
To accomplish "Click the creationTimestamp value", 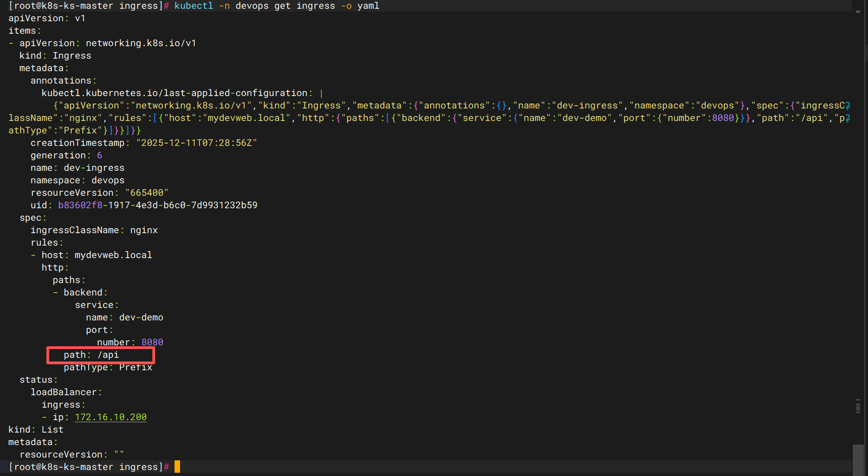I will [196, 143].
